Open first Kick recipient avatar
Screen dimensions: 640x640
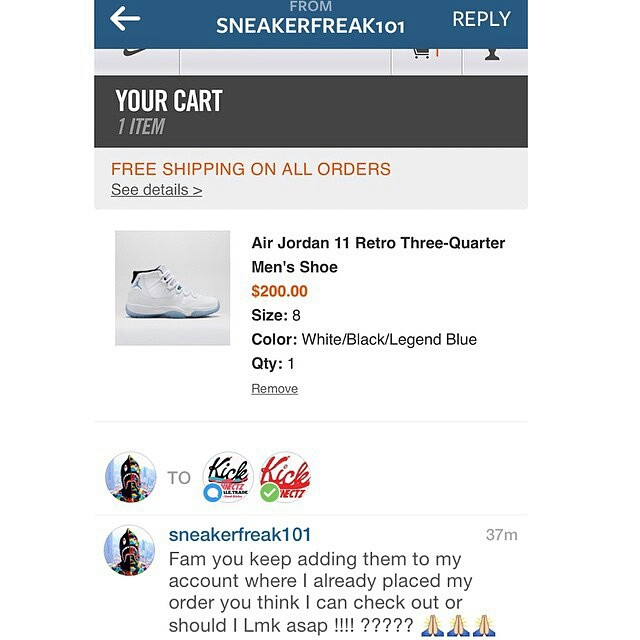[228, 477]
